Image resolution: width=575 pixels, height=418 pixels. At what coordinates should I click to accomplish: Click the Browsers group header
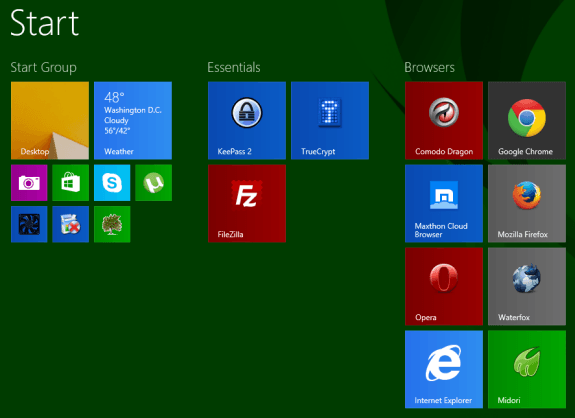click(x=429, y=67)
